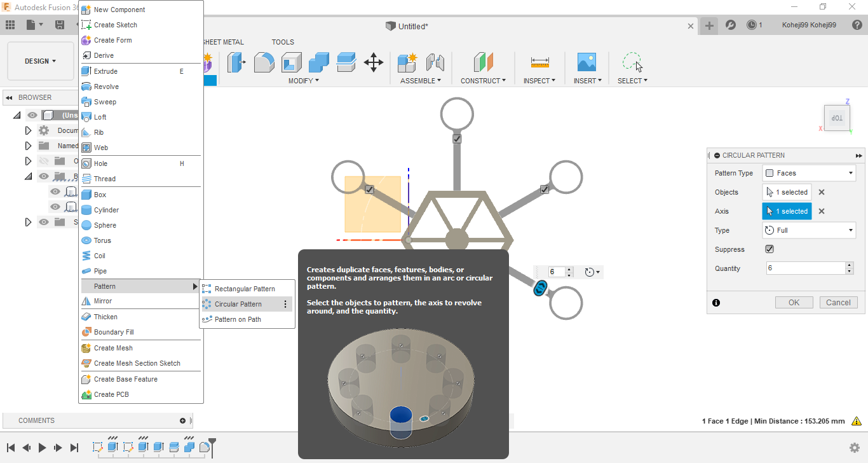This screenshot has width=868, height=463.
Task: Click the Offset Plane icon in Construct
Action: coord(484,62)
